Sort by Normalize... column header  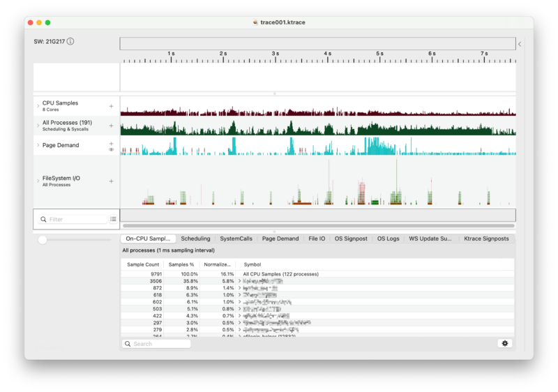[217, 264]
